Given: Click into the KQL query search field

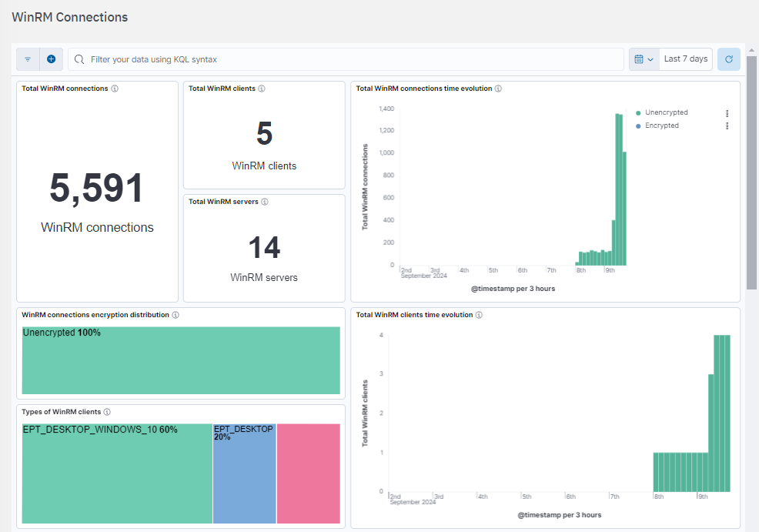Looking at the screenshot, I should (346, 59).
